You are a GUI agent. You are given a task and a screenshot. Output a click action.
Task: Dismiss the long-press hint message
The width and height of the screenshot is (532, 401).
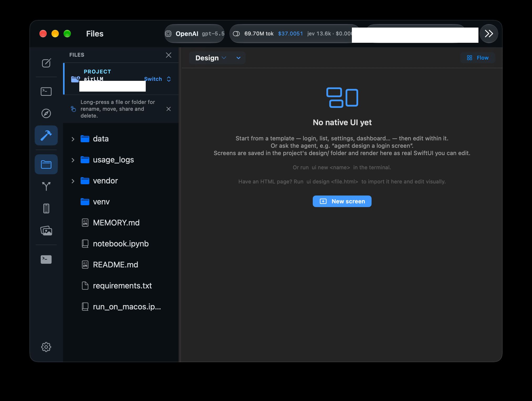pyautogui.click(x=169, y=109)
